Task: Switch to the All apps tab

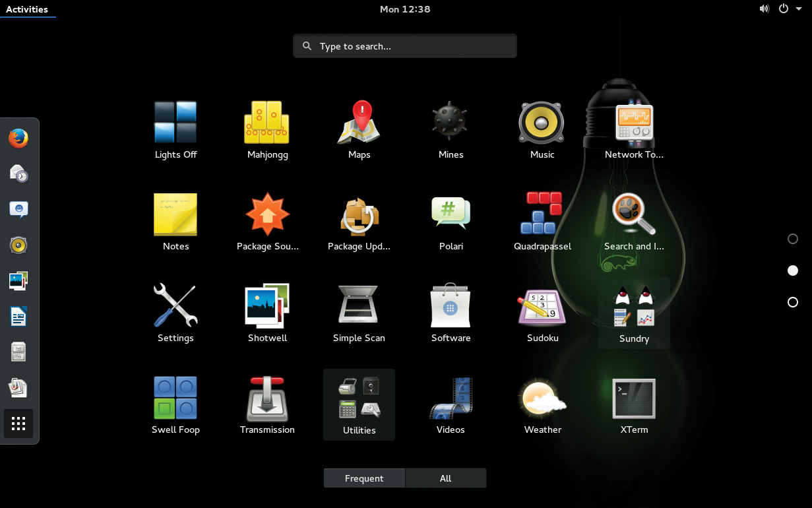Action: tap(446, 478)
